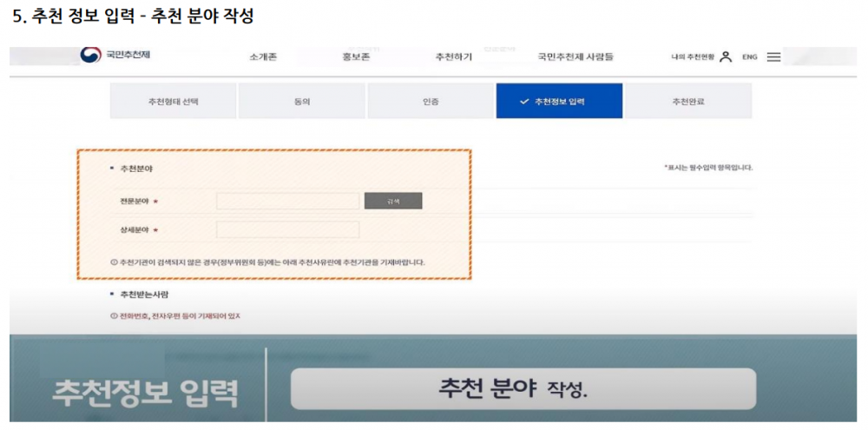Open the 홍보존 menu

(357, 56)
